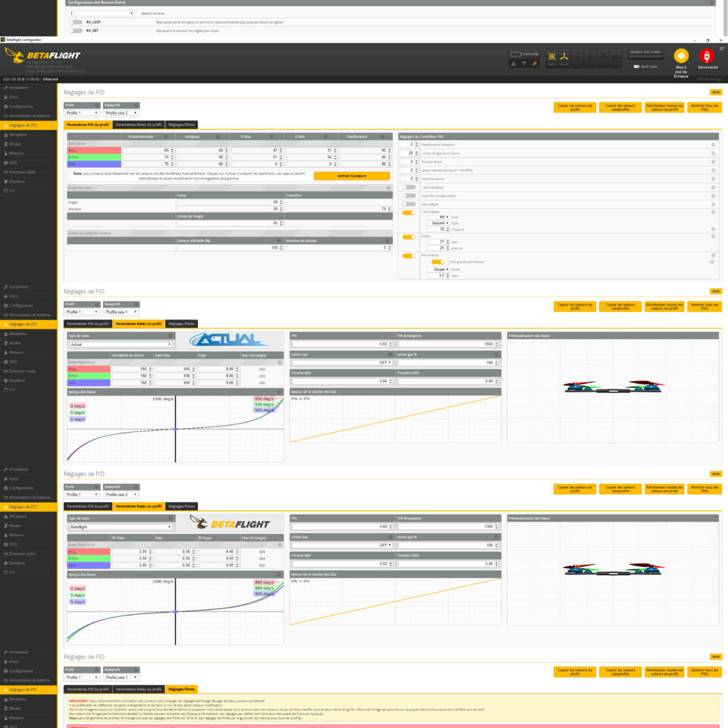The image size is (728, 728).
Task: Disable D Min switch
Action: 409,237
